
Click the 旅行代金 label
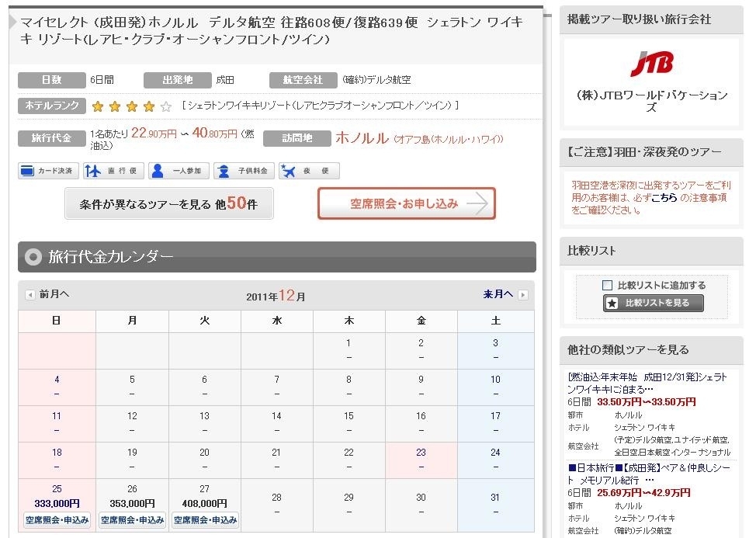52,138
